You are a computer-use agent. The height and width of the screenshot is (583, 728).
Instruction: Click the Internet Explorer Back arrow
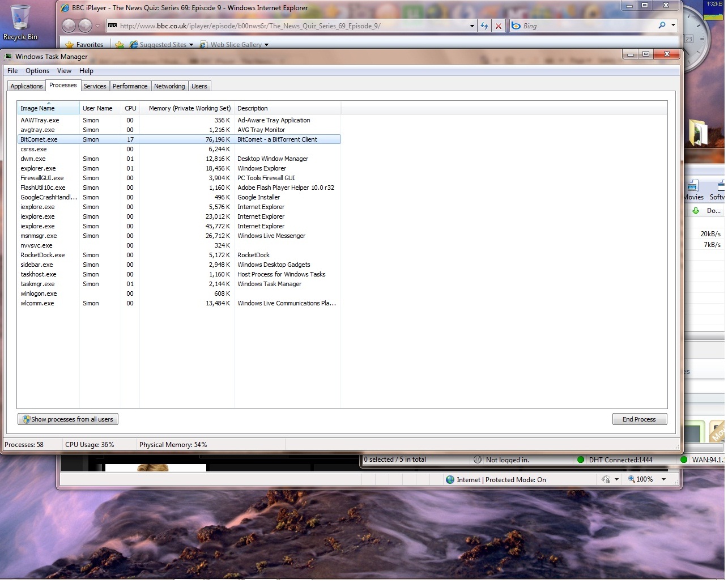point(69,25)
